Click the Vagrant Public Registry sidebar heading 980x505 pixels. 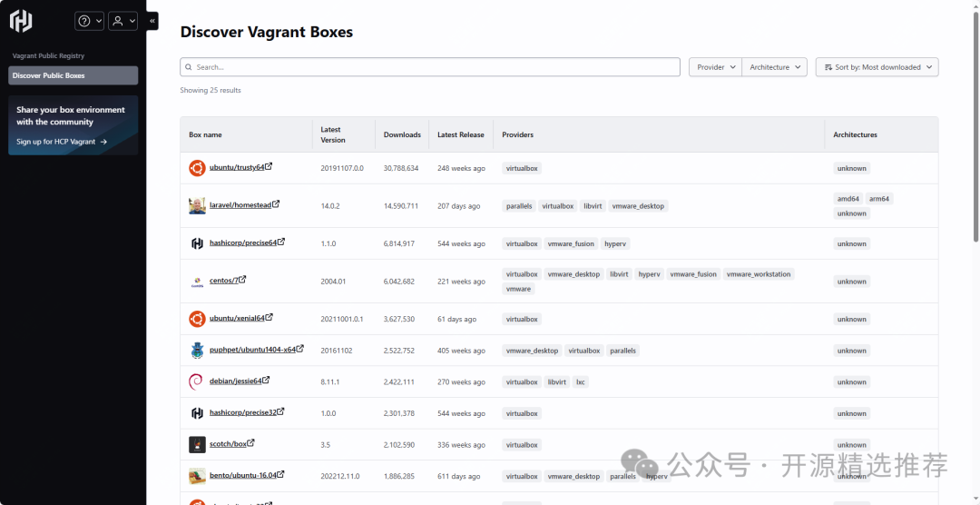tap(48, 55)
